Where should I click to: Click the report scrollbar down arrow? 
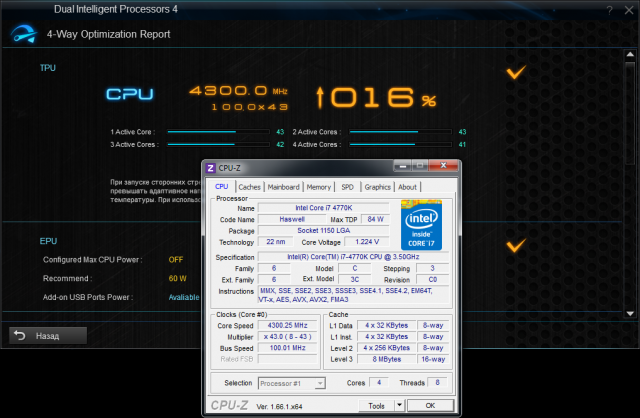click(630, 314)
